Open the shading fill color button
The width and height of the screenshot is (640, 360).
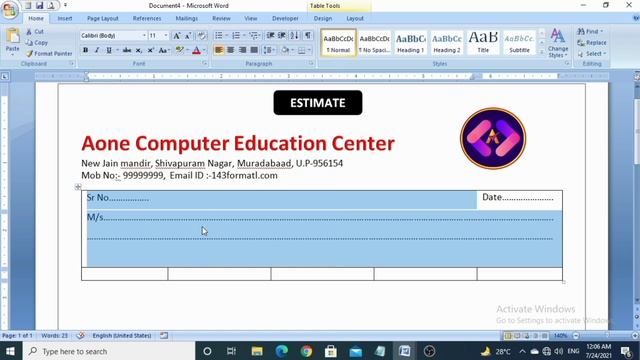285,50
